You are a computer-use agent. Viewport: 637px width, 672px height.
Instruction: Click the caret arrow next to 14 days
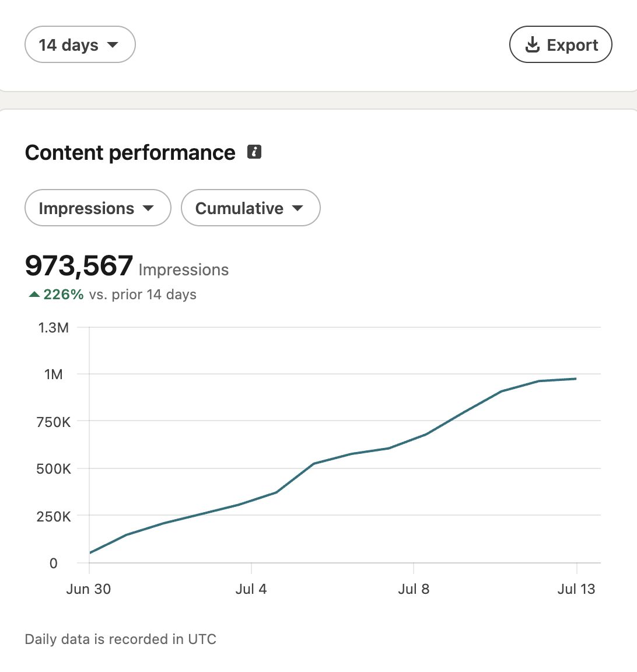point(113,44)
